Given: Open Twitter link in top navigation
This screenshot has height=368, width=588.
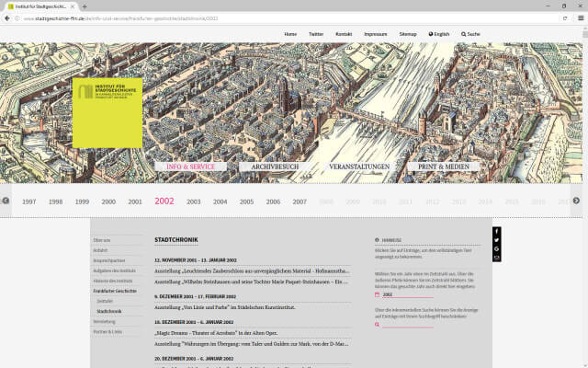Looking at the screenshot, I should point(316,34).
